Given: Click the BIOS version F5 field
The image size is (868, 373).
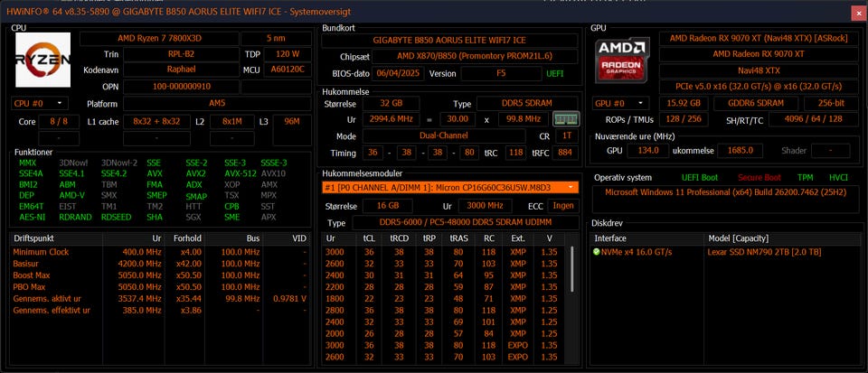Looking at the screenshot, I should 500,73.
